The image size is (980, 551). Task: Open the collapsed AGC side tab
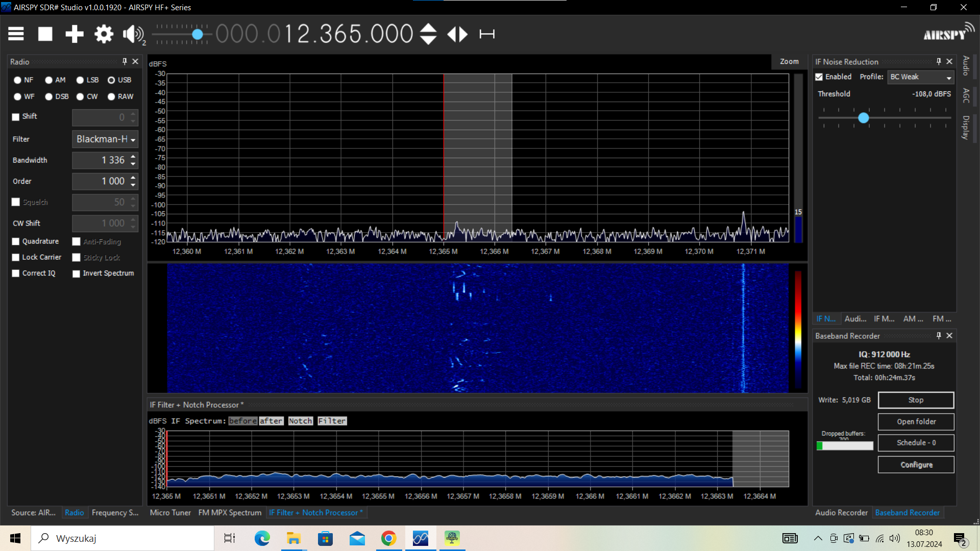coord(966,95)
